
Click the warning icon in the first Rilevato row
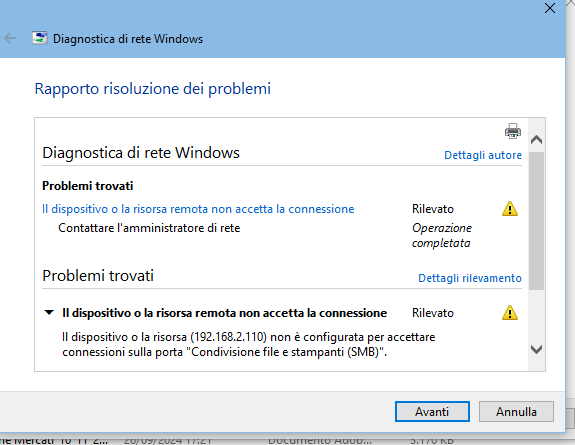[x=510, y=209]
